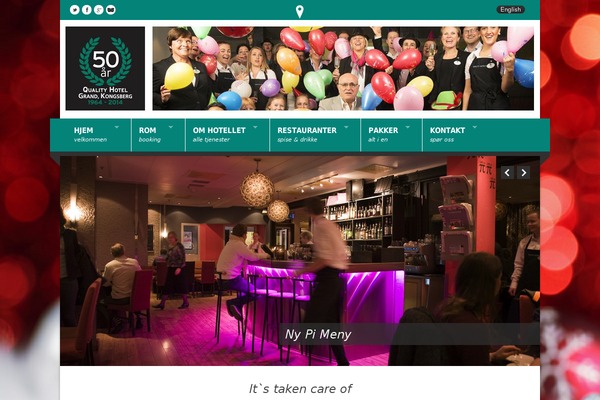The image size is (600, 400).
Task: Expand the Kontakt dropdown arrow
Action: click(x=475, y=127)
